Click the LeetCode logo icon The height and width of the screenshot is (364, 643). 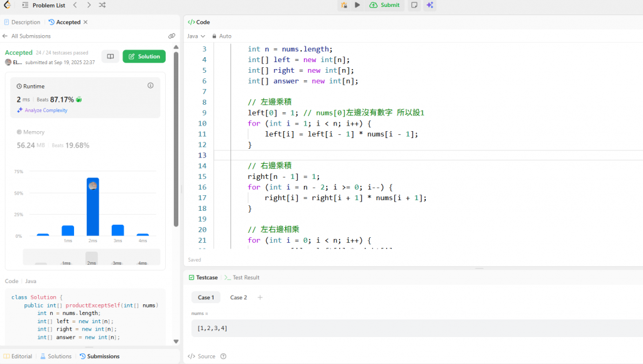point(7,5)
